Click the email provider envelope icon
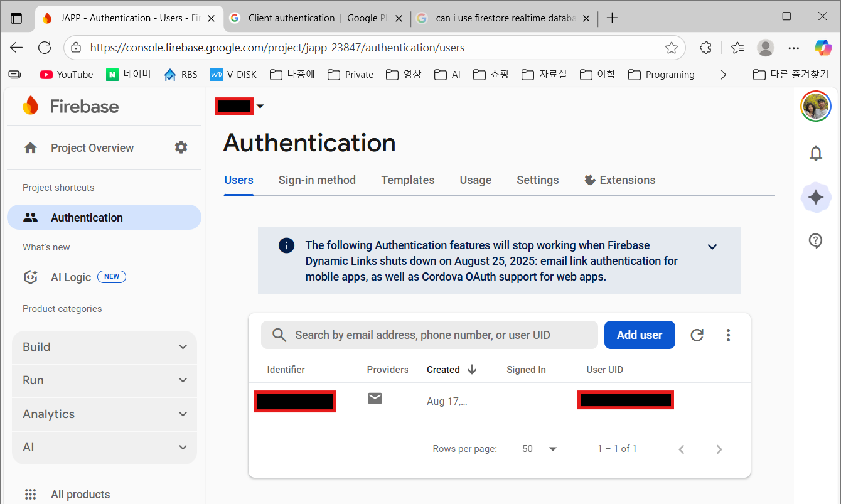The width and height of the screenshot is (841, 504). click(375, 399)
